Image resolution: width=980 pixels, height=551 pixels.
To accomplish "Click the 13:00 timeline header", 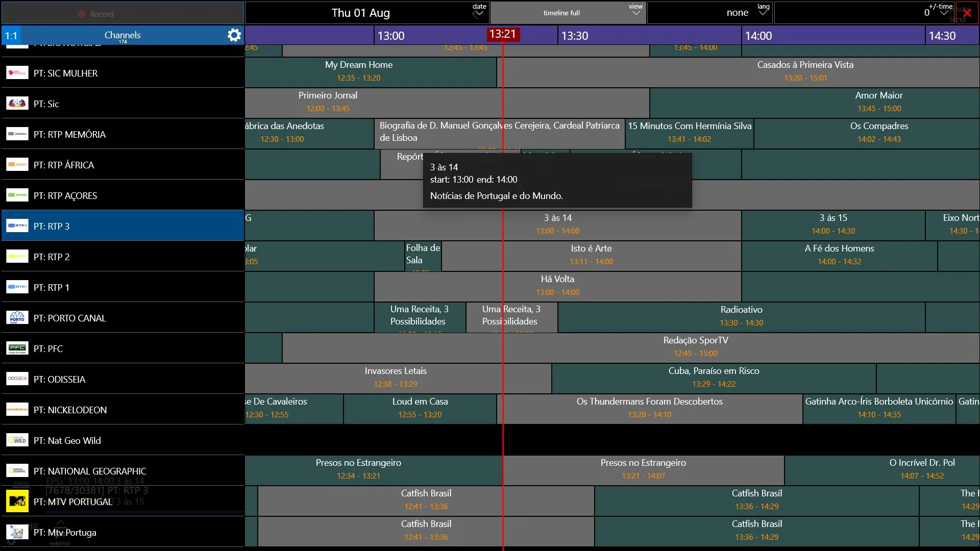I will click(x=391, y=36).
